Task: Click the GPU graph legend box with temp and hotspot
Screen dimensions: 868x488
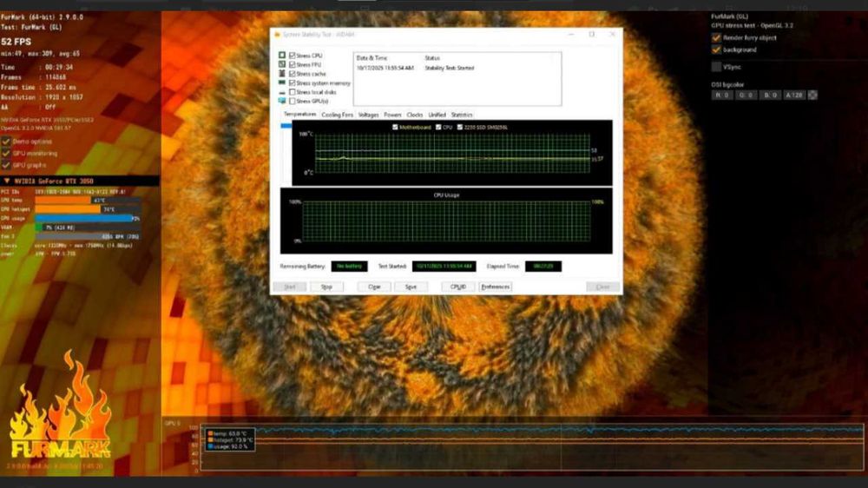Action: 229,440
